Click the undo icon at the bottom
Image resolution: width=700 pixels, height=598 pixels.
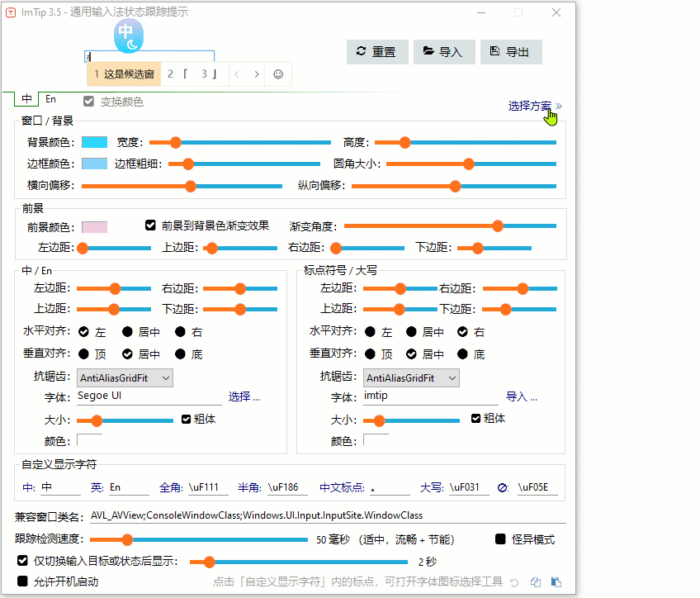[x=514, y=582]
